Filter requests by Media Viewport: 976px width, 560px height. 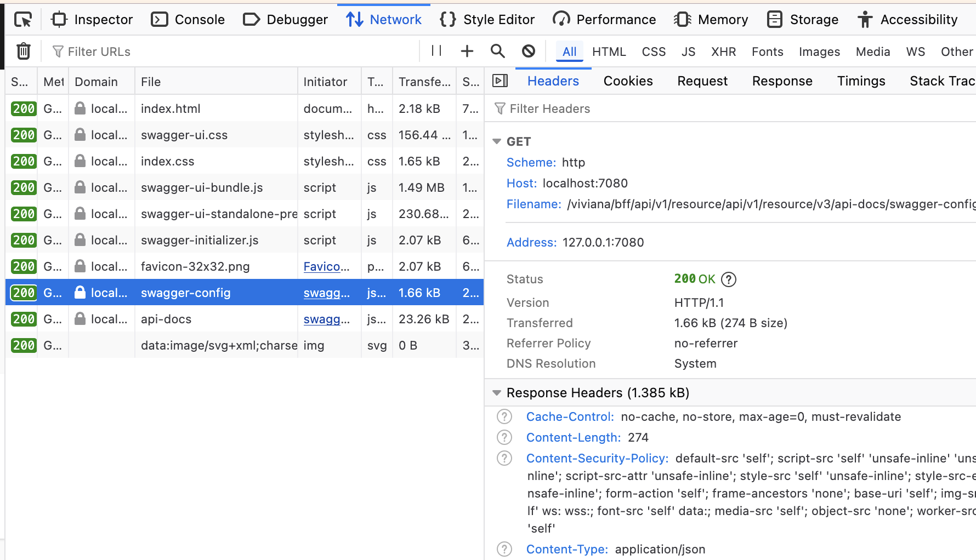(873, 52)
